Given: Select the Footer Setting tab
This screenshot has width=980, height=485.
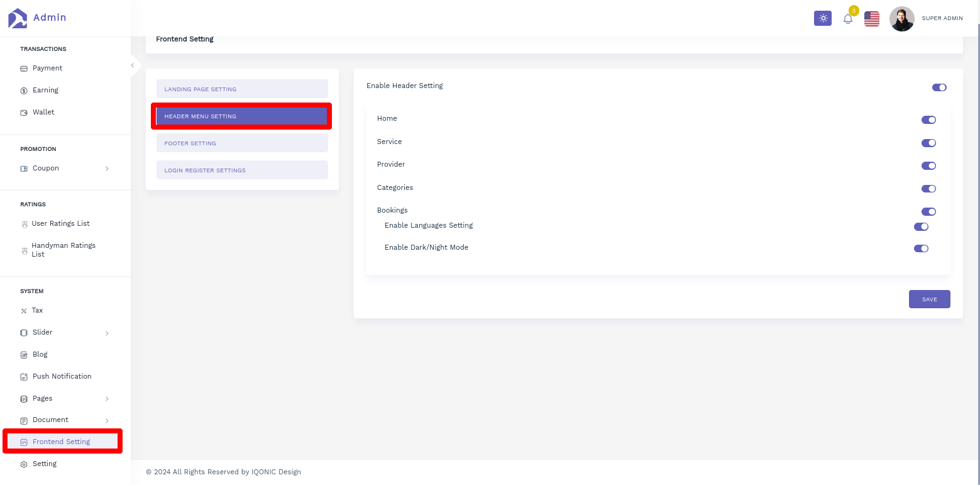Looking at the screenshot, I should point(242,143).
